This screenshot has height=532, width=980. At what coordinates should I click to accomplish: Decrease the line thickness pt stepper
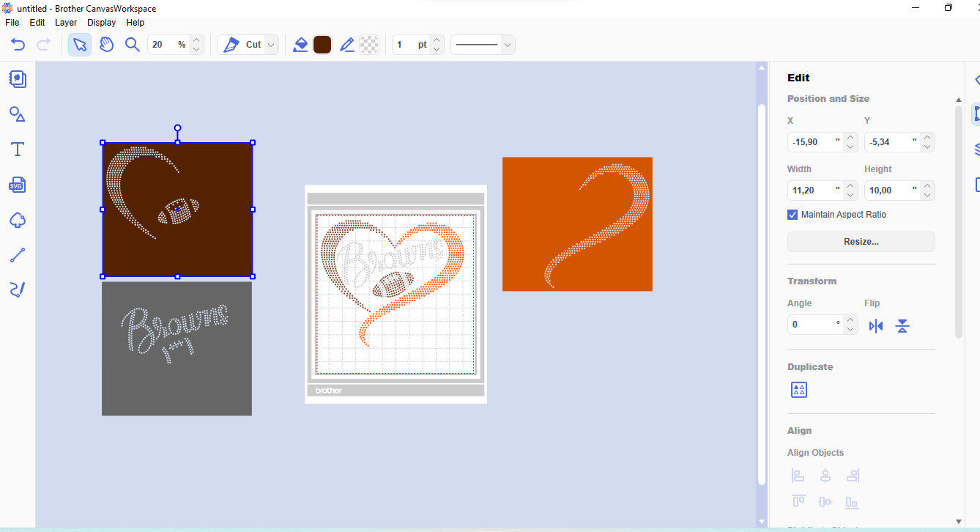tap(437, 50)
